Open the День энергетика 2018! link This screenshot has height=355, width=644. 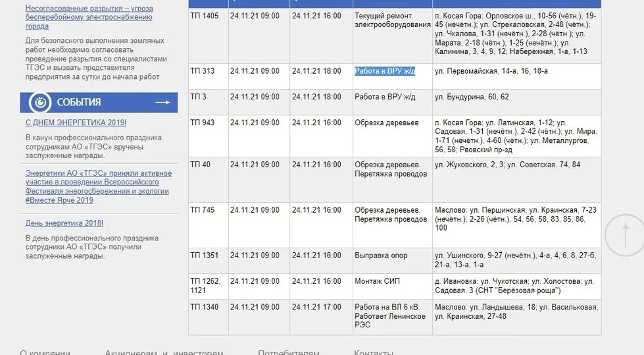(x=64, y=223)
